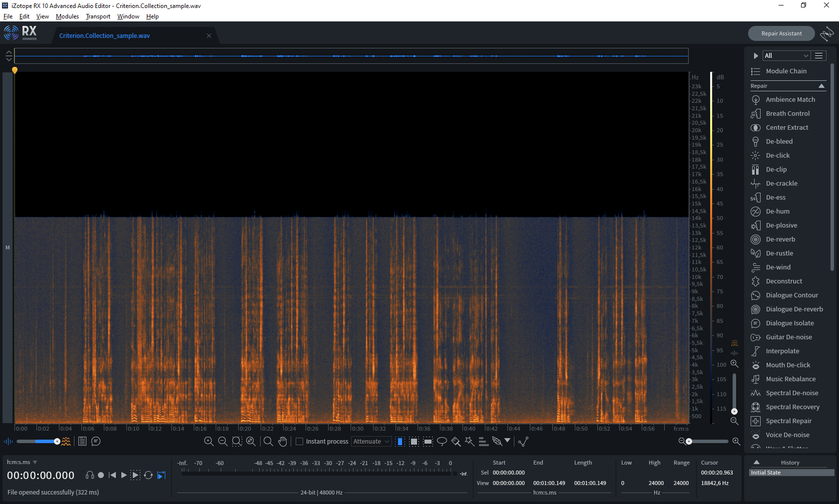Open the Voice De-noise module
Viewport: 839px width, 504px height.
[788, 435]
